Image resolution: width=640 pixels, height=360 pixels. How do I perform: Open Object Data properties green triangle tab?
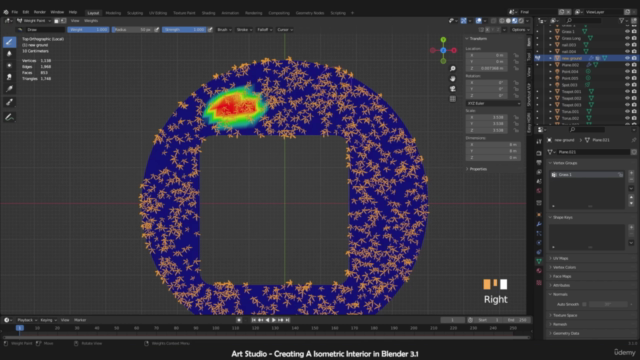(x=539, y=261)
